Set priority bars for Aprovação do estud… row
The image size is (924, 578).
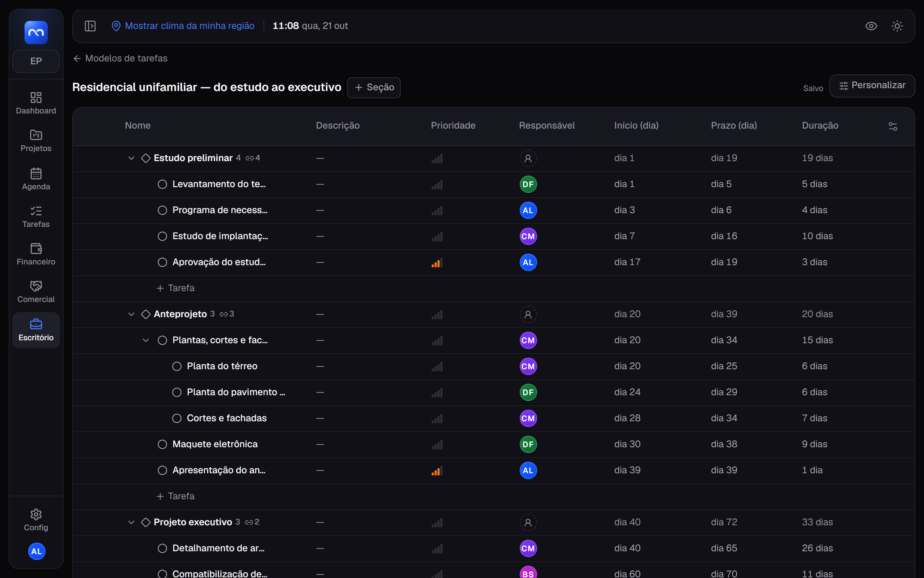[x=437, y=263]
